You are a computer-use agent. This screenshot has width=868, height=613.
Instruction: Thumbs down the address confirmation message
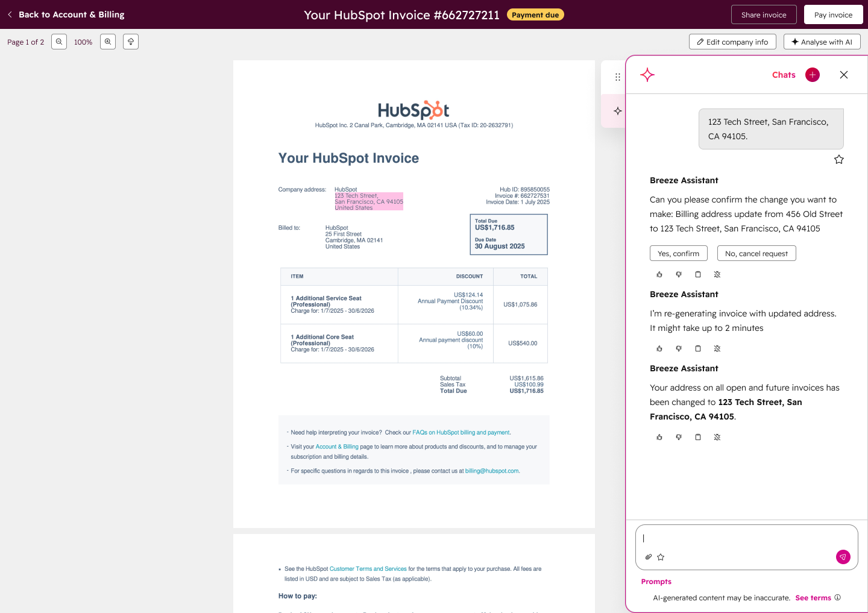click(x=679, y=274)
